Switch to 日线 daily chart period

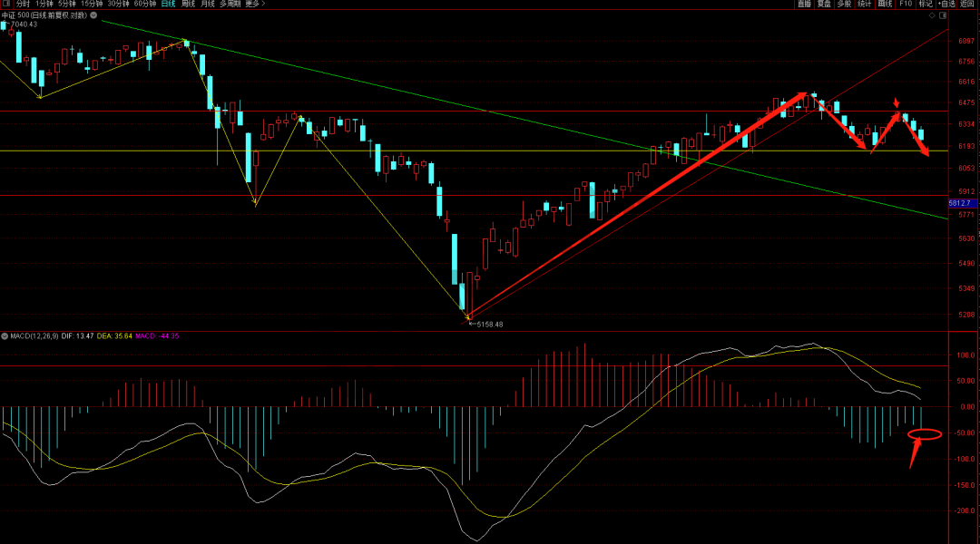(x=168, y=5)
